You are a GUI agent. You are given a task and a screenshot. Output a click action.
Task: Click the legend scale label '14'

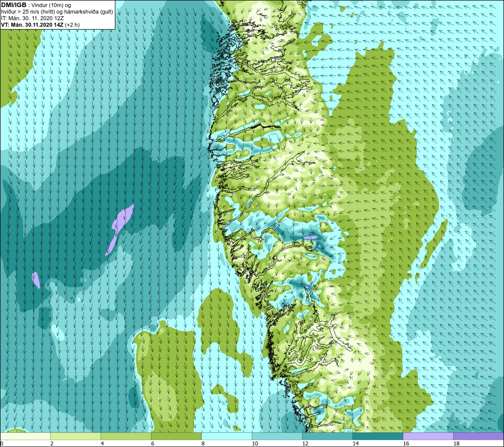355,443
